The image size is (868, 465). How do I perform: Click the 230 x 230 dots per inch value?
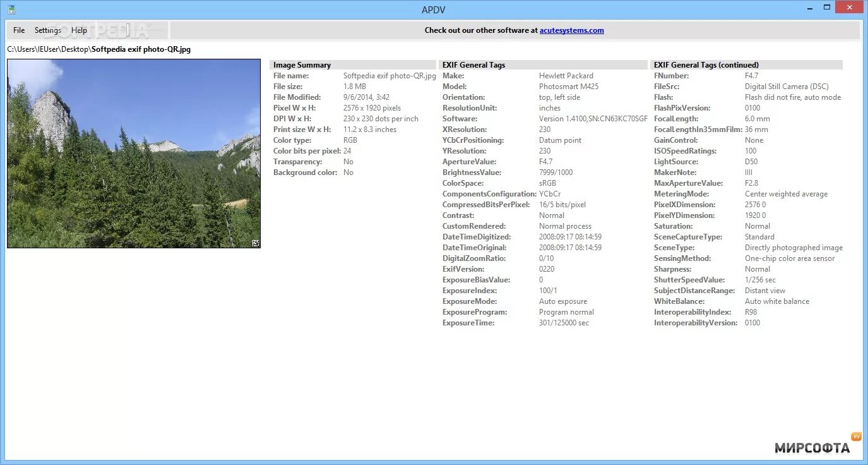point(381,119)
